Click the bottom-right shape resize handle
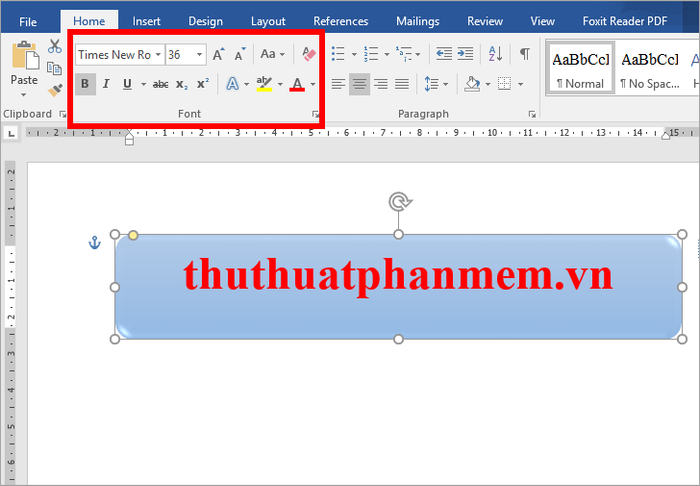Screen dimensions: 700x486 pos(682,339)
